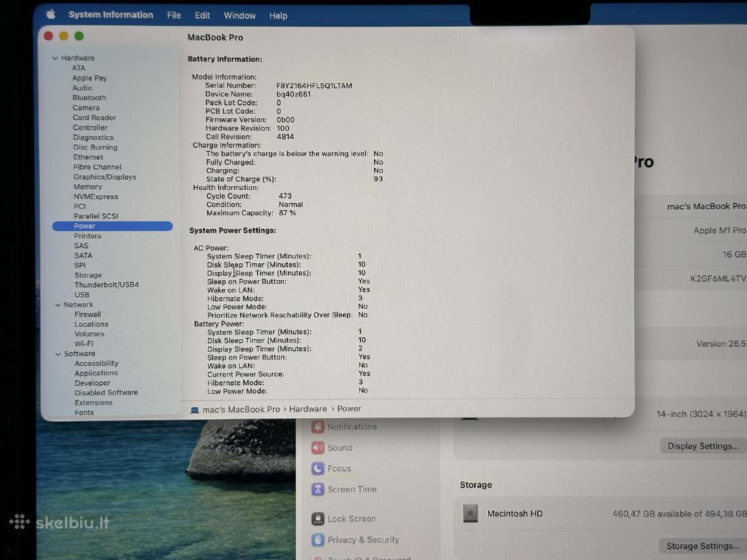This screenshot has width=747, height=560.
Task: Select Accessibility under Software
Action: (x=96, y=364)
